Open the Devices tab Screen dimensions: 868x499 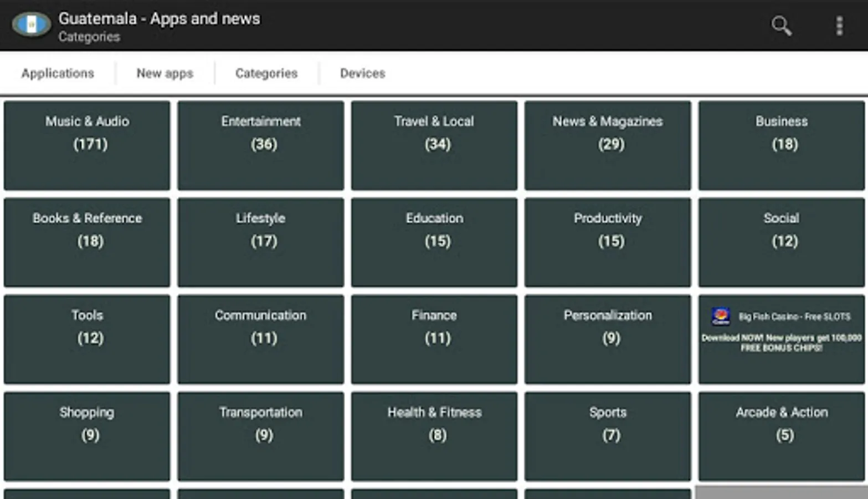coord(362,73)
